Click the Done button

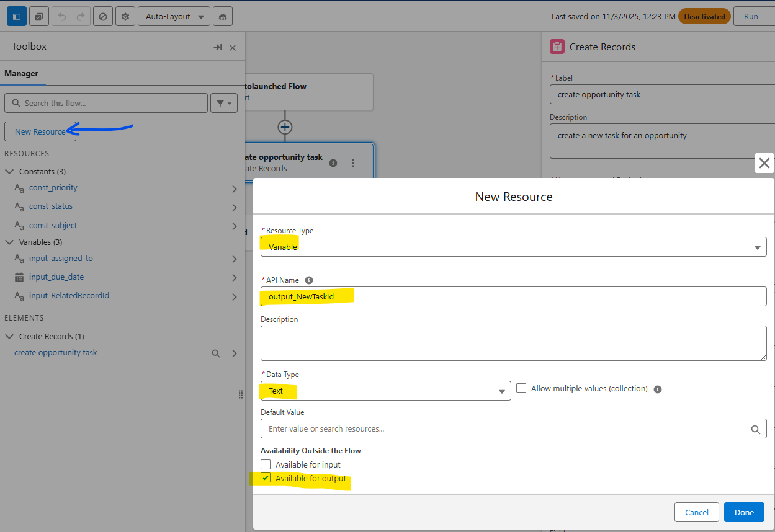(x=743, y=512)
